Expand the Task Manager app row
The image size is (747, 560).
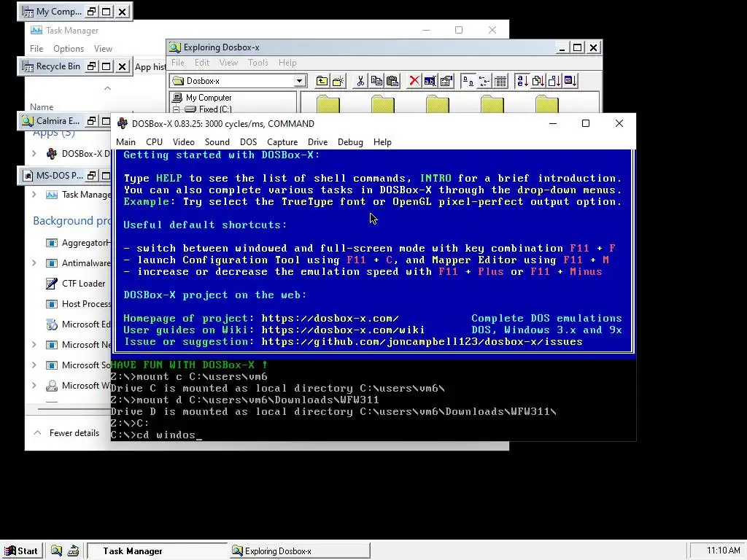[34, 194]
